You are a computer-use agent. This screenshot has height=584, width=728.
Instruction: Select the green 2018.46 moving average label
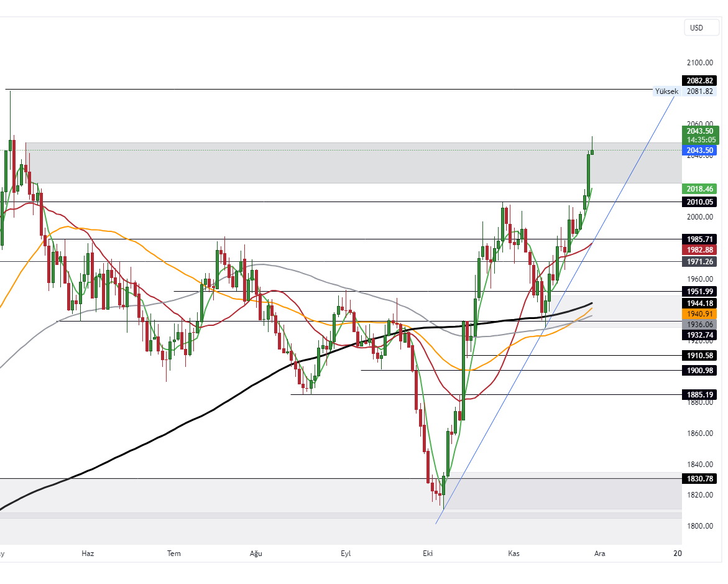(x=699, y=189)
